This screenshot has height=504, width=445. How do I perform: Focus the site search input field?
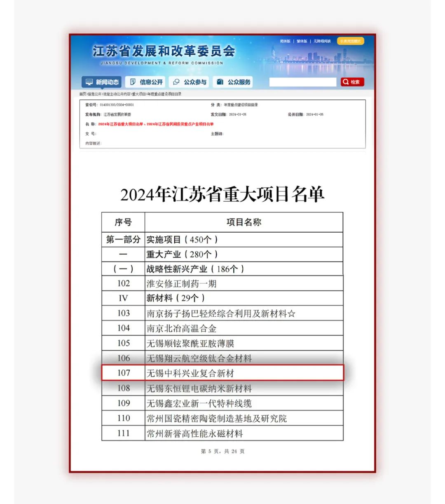tap(303, 82)
